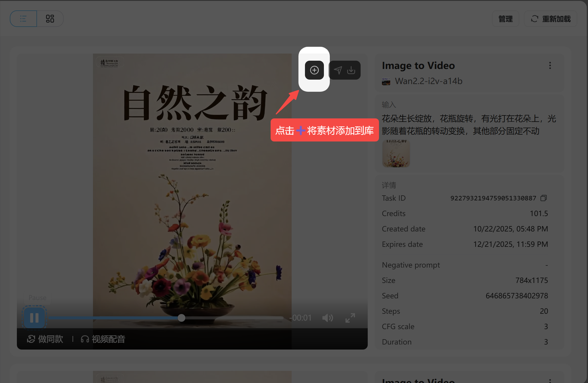Screen dimensions: 588x383
Task: Click the plus icon to add material to library
Action: tap(314, 70)
